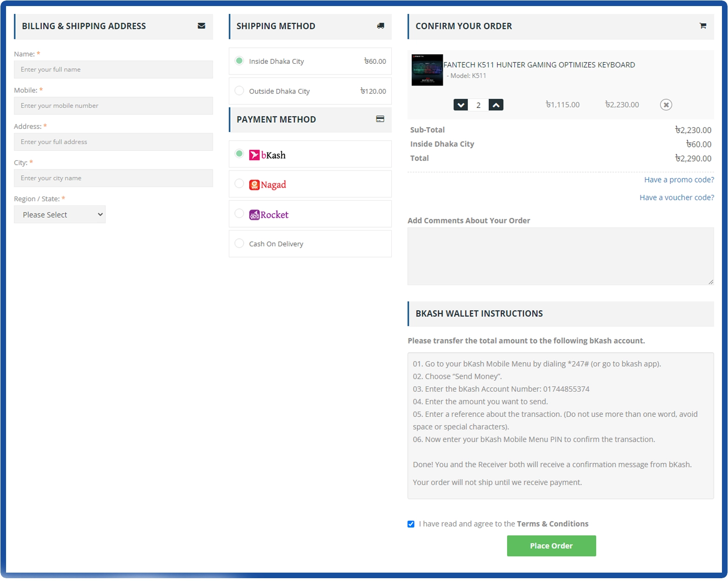Open the voucher code link

pos(676,197)
